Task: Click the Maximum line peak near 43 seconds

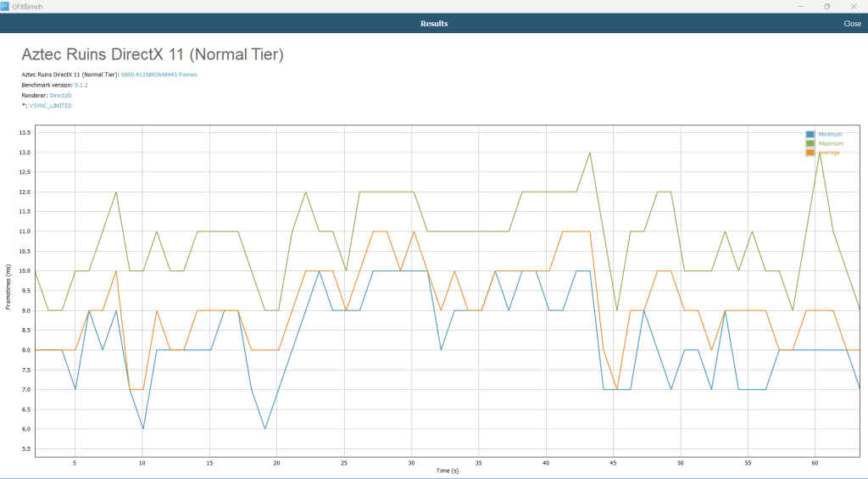Action: point(589,153)
